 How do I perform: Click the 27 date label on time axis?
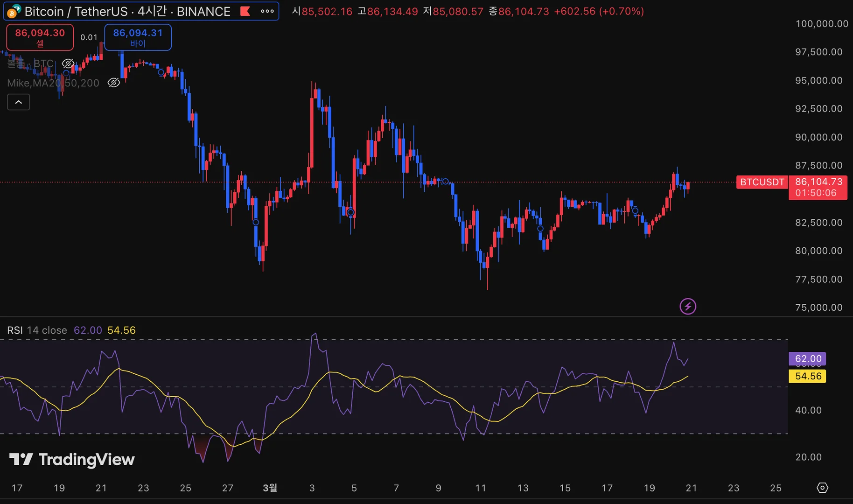coord(228,488)
